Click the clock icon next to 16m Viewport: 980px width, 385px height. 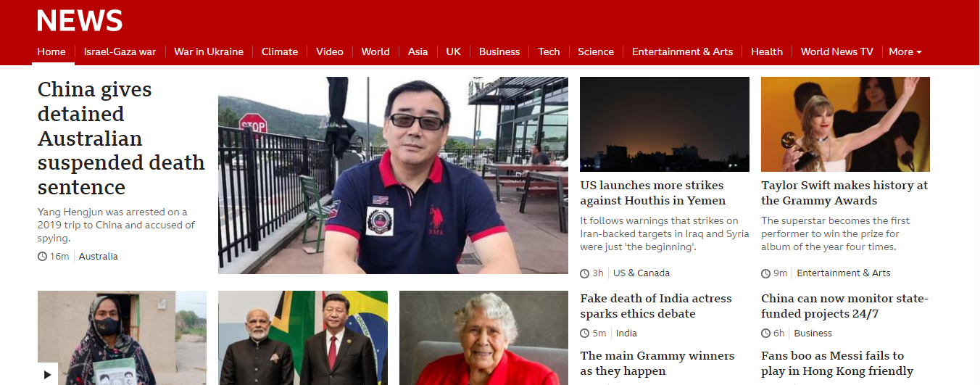(x=42, y=257)
